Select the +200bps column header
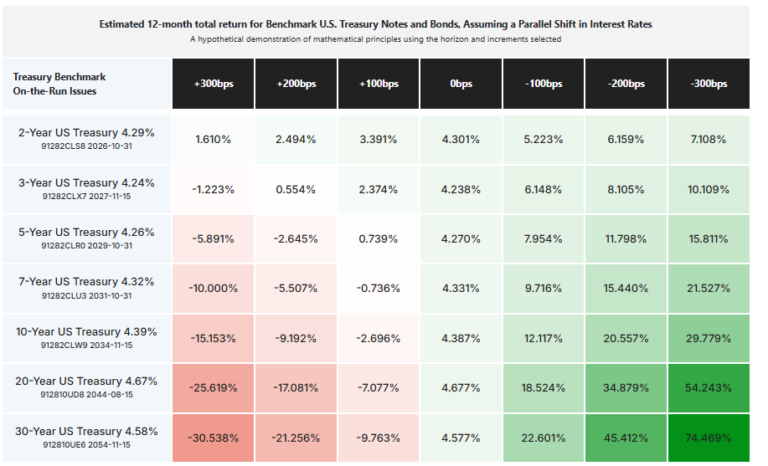 coord(296,83)
